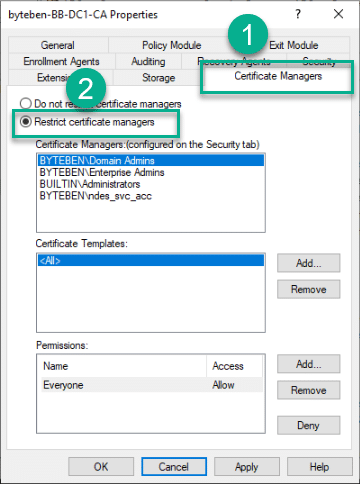Image resolution: width=360 pixels, height=484 pixels.
Task: Switch to the Storage tab
Action: (158, 78)
